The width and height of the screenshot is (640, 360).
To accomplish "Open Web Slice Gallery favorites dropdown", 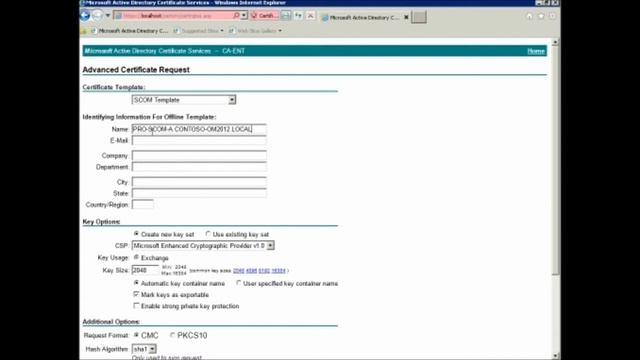I will click(x=255, y=31).
